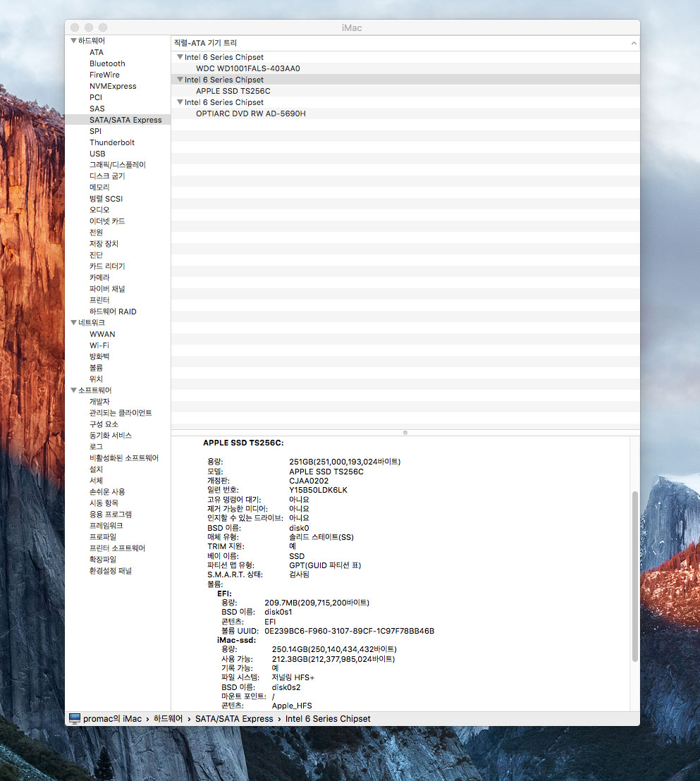Open 그래픽/디스플레이 hardware entry
This screenshot has height=781, width=700.
pos(117,165)
